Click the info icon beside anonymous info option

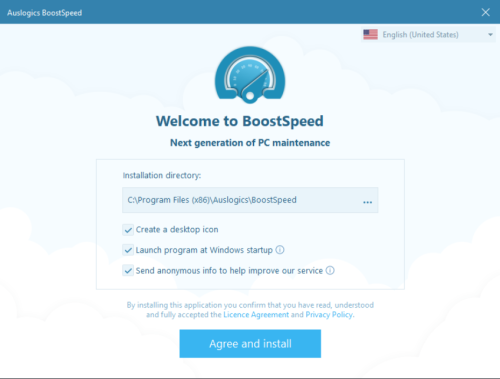pos(330,270)
